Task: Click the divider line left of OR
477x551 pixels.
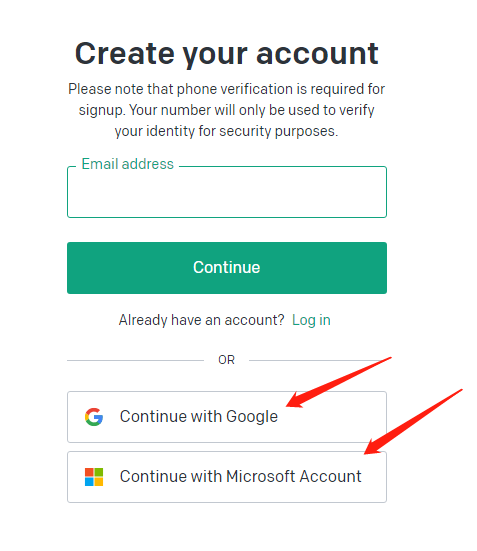Action: pyautogui.click(x=135, y=360)
